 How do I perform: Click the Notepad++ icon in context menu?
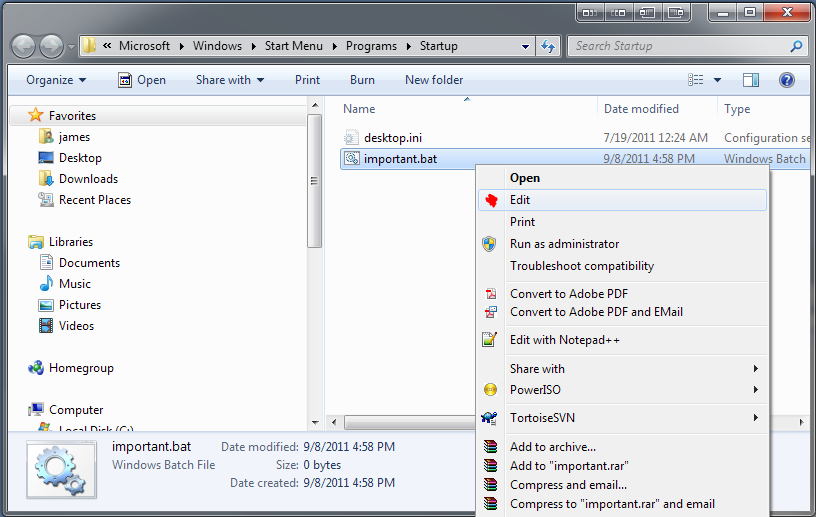click(x=489, y=339)
